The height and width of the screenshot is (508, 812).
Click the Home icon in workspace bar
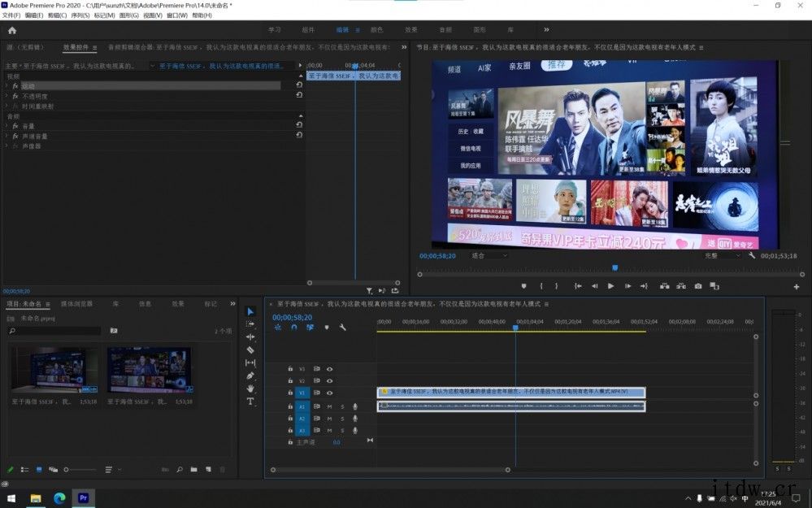tap(12, 31)
